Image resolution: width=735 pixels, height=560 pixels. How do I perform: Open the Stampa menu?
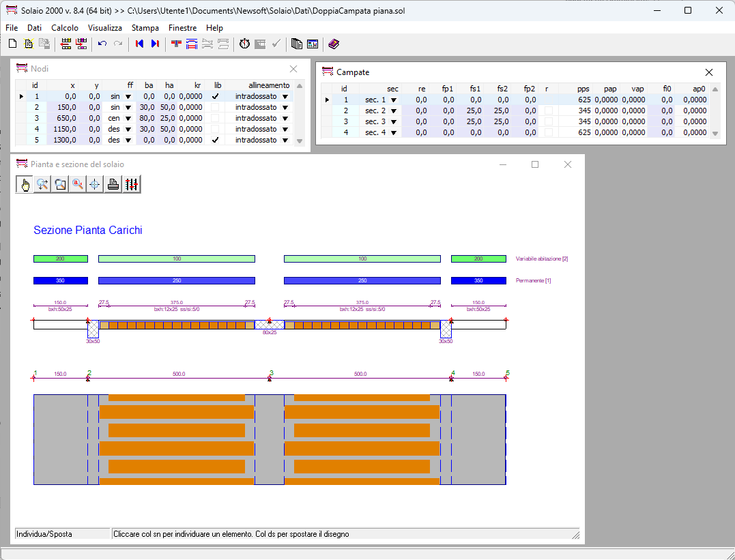click(x=145, y=28)
